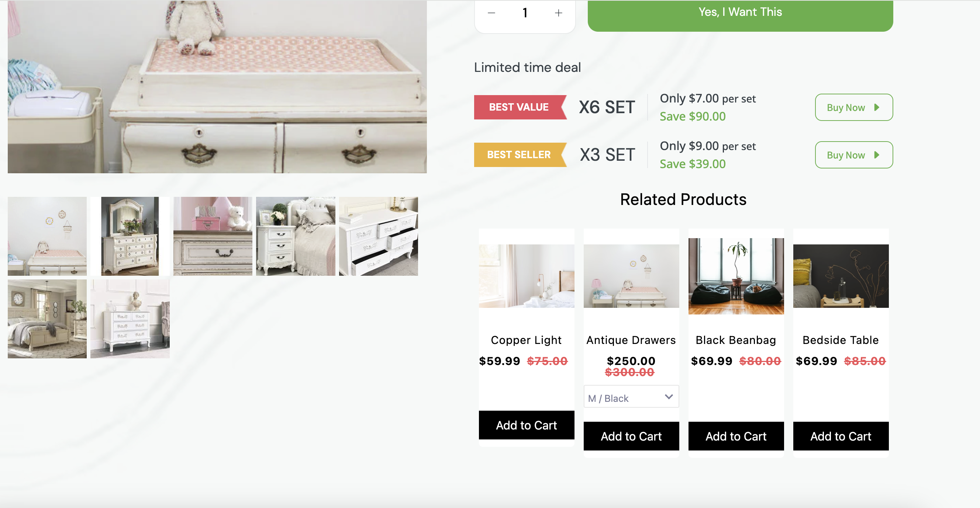Add Black Beanbag to cart

tap(736, 436)
